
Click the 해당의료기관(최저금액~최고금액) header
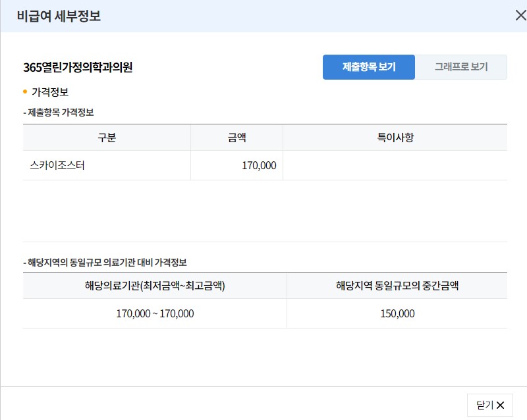tap(155, 286)
